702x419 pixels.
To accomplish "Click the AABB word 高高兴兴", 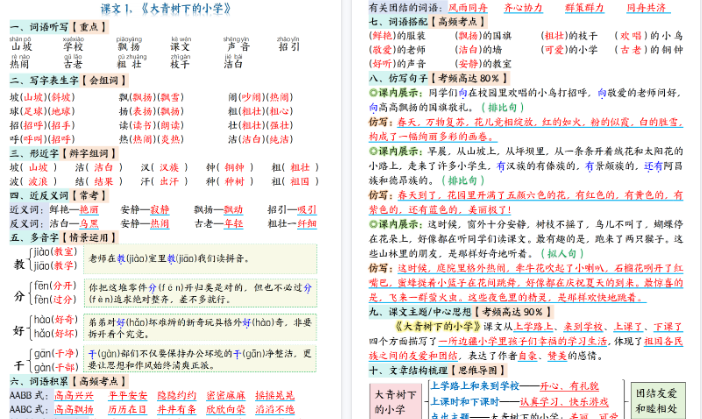I will click(x=74, y=396).
